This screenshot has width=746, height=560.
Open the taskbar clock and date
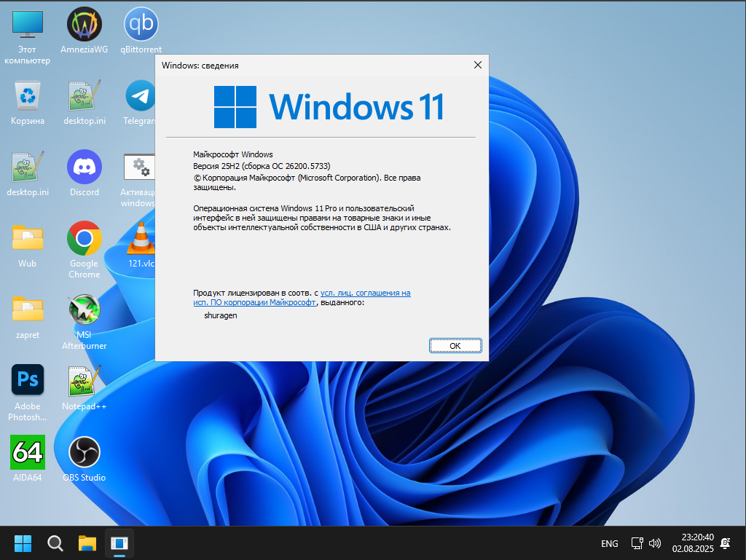tap(693, 543)
